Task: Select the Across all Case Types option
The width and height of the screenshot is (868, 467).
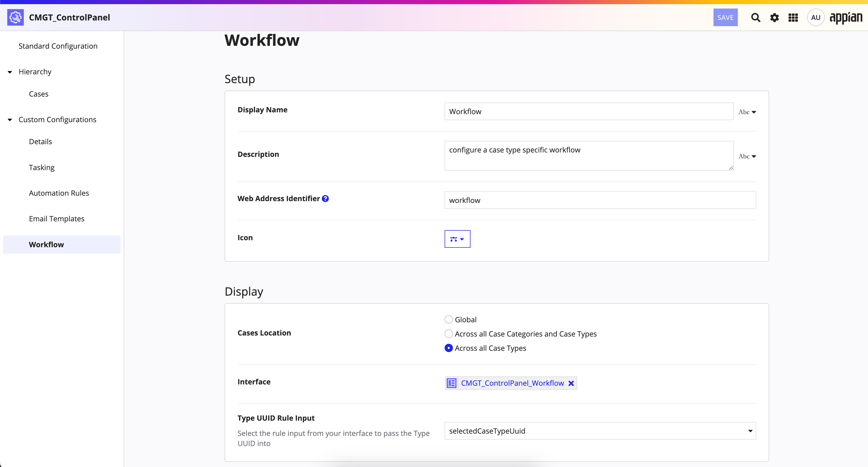Action: click(448, 348)
